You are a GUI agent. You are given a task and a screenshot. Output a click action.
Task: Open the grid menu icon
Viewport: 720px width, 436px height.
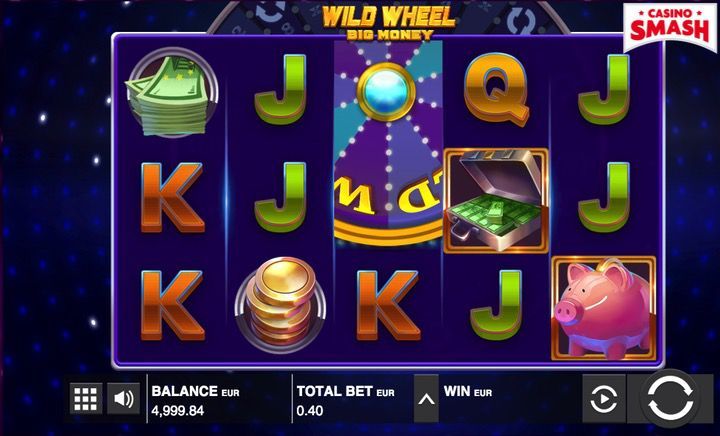(86, 398)
